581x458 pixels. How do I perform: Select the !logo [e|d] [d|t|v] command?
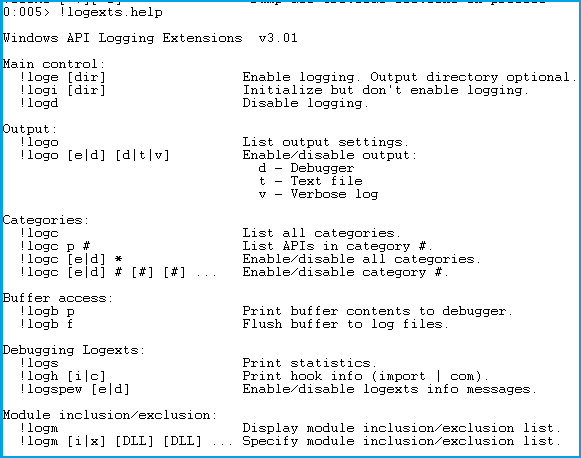[94, 155]
